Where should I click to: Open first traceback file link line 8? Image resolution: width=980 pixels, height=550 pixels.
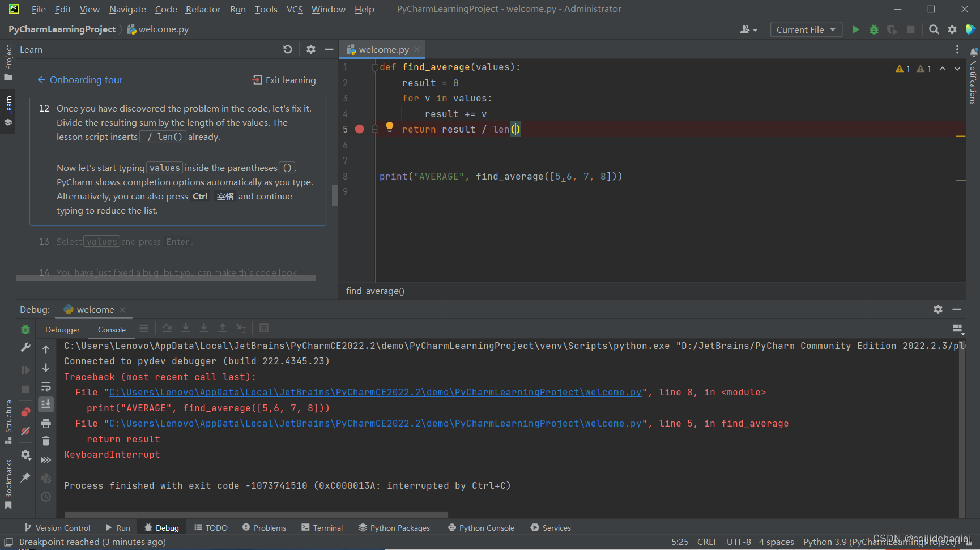(375, 392)
